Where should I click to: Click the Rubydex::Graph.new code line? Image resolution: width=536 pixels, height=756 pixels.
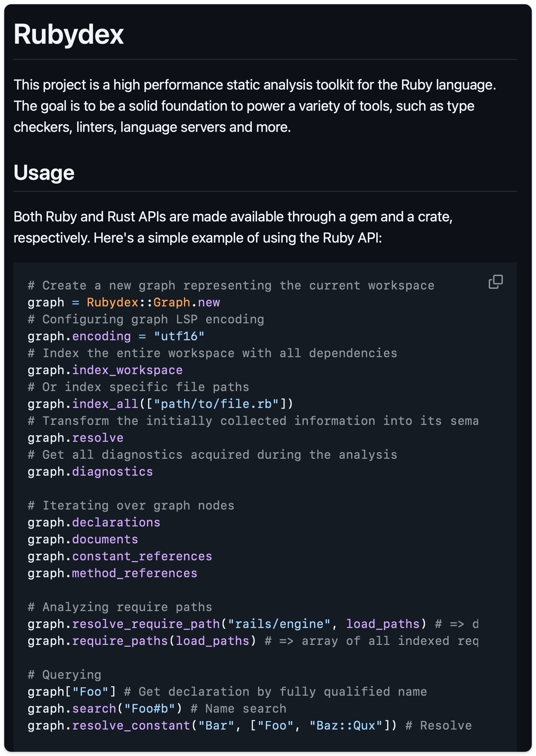(124, 303)
